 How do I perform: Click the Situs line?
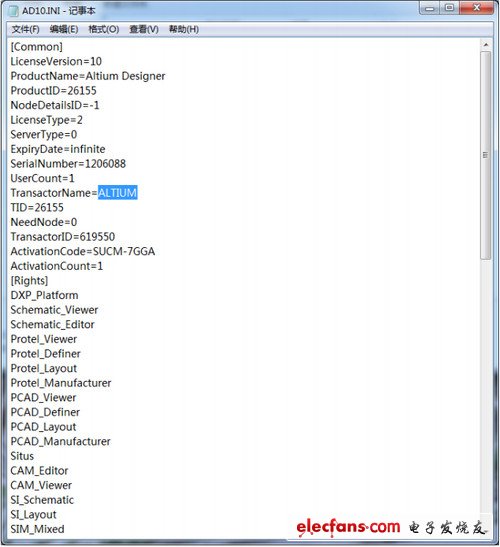click(22, 457)
